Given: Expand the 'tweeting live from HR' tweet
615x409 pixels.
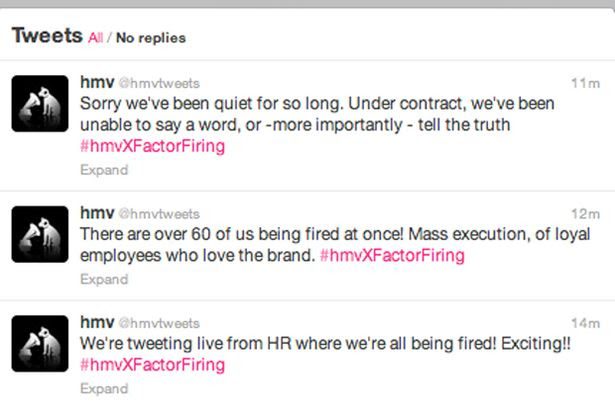Looking at the screenshot, I should pos(104,389).
